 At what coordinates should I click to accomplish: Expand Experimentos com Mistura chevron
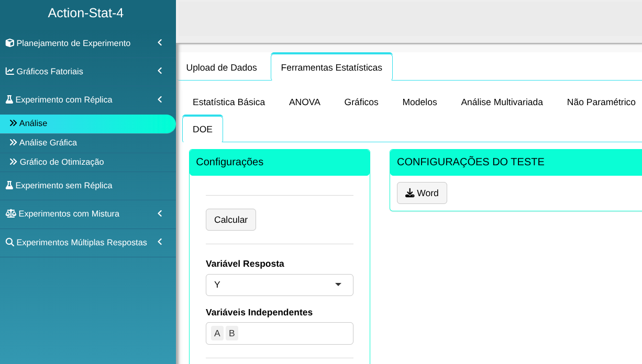[160, 213]
